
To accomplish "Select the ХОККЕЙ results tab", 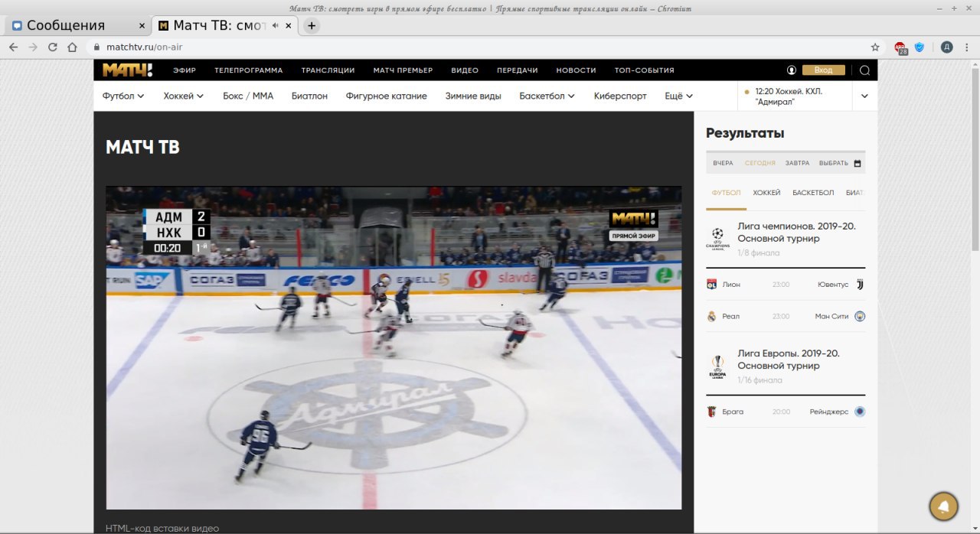I will (766, 193).
